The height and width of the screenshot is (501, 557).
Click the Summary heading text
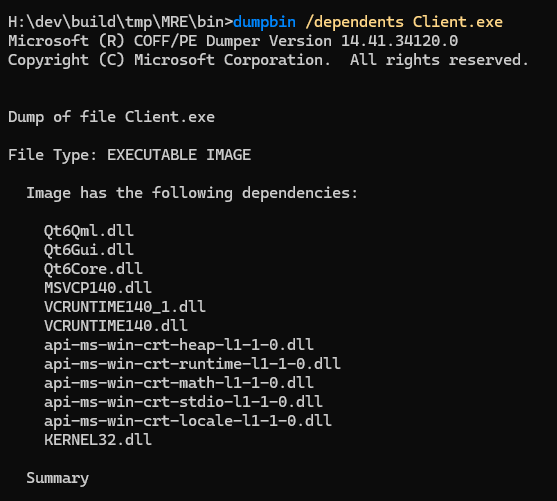58,478
